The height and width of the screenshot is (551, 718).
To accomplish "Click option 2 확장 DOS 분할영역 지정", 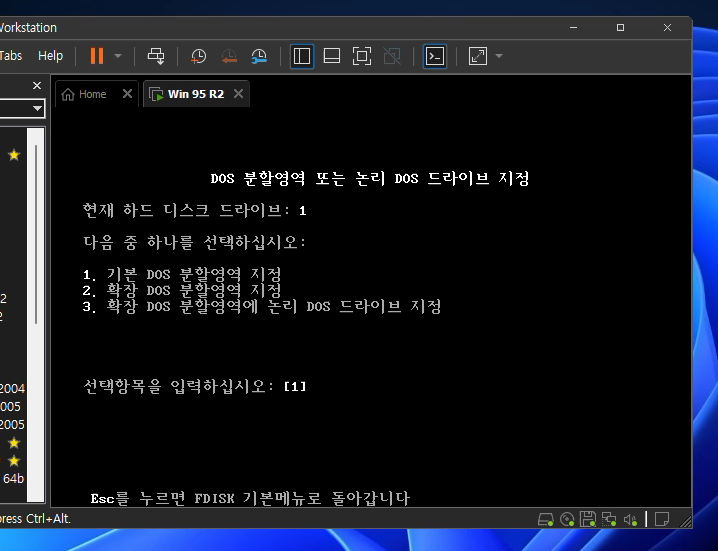I will click(x=182, y=290).
